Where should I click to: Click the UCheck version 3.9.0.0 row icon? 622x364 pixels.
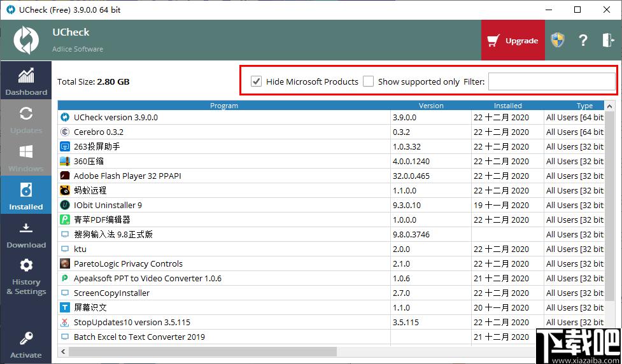65,117
